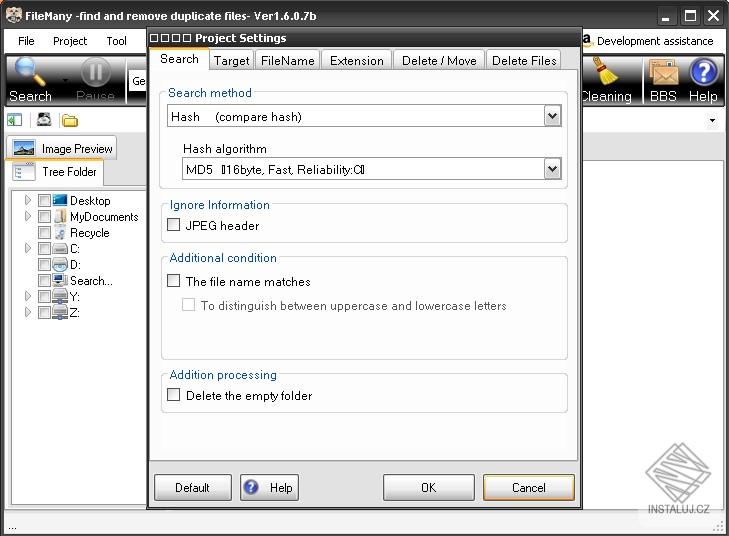729x536 pixels.
Task: Open the Project menu
Action: click(x=70, y=41)
